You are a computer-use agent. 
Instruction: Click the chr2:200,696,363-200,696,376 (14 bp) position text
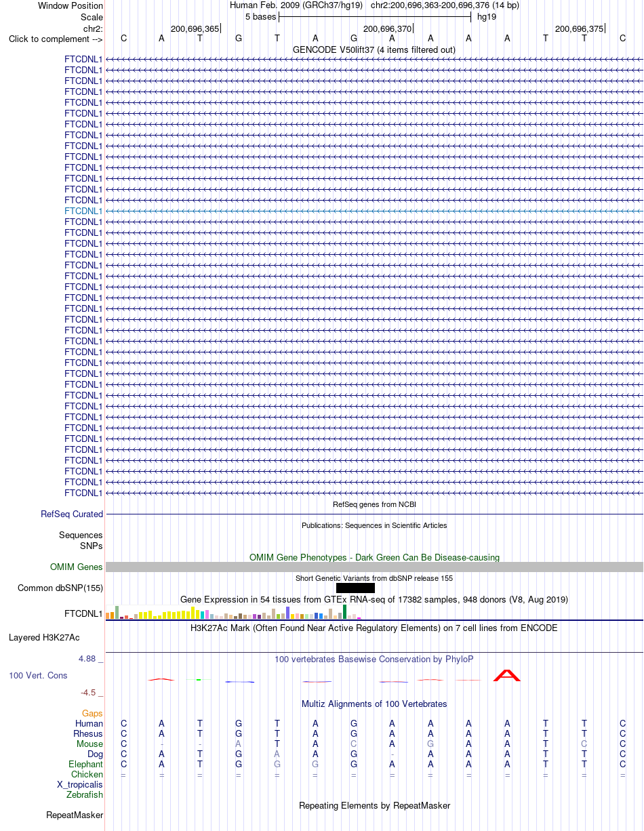(x=445, y=6)
